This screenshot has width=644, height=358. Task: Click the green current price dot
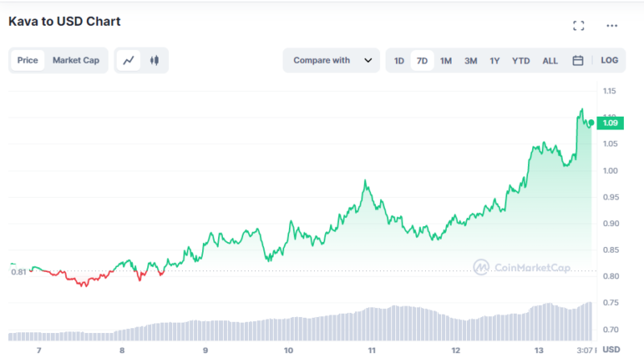(x=592, y=122)
